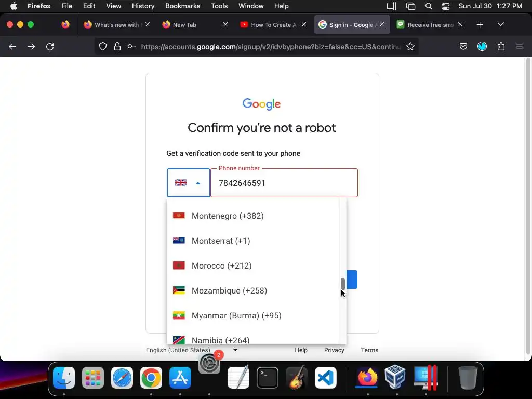Open the Privacy link
The height and width of the screenshot is (399, 532).
[334, 350]
